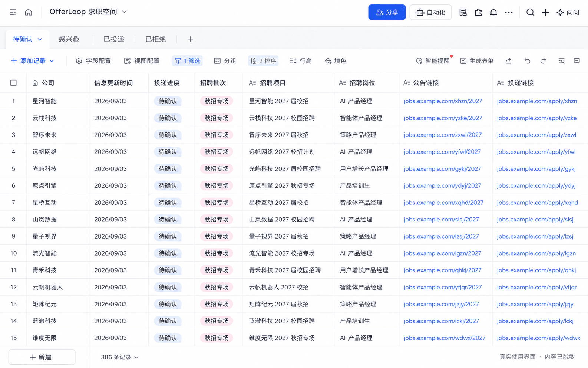This screenshot has width=588, height=368.
Task: Click 秋招专场 tag for 蓝澈科技
Action: tap(217, 321)
